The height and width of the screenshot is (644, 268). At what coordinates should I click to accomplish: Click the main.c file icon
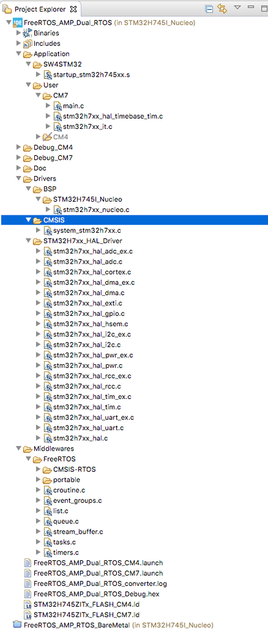pos(57,106)
